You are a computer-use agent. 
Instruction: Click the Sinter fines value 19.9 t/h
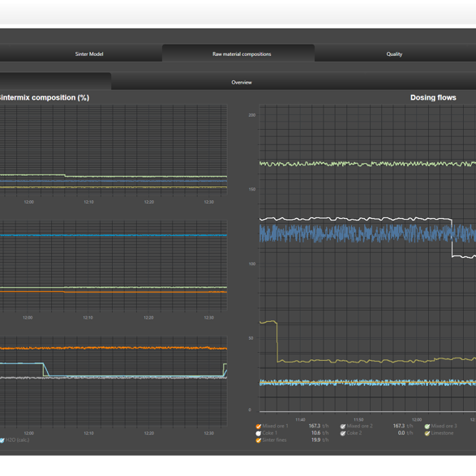[320, 440]
